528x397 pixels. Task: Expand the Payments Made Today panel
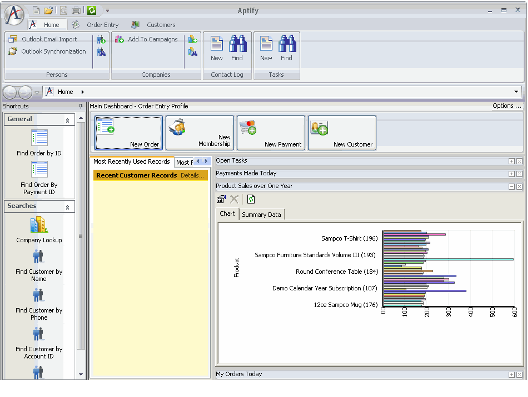pos(511,174)
